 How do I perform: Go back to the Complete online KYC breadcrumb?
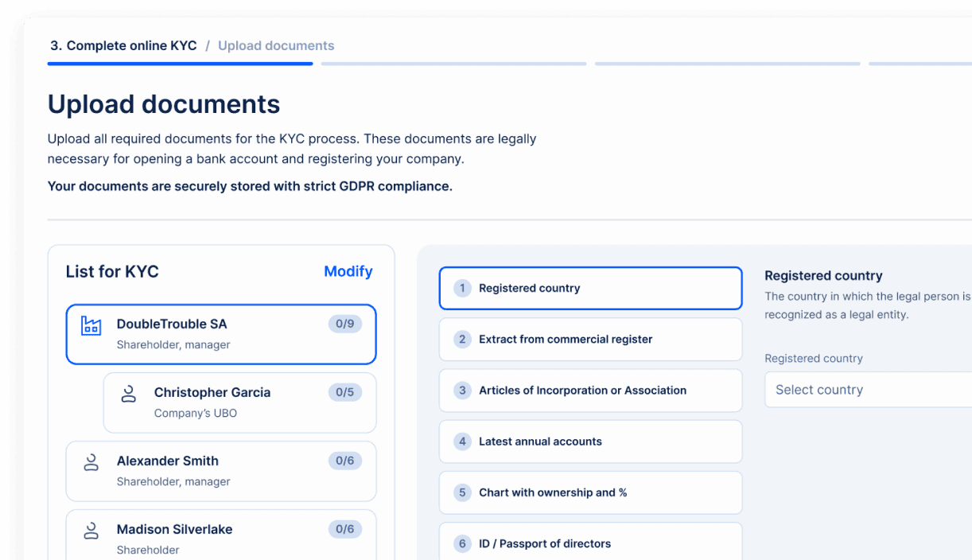[x=123, y=45]
